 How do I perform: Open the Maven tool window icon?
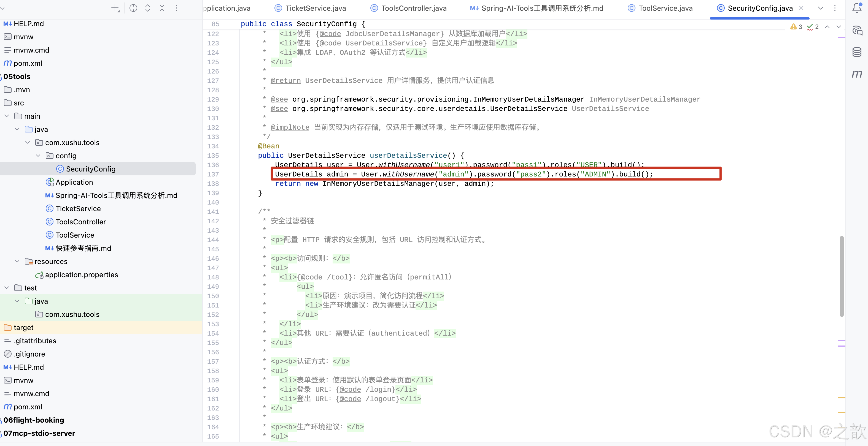(857, 74)
